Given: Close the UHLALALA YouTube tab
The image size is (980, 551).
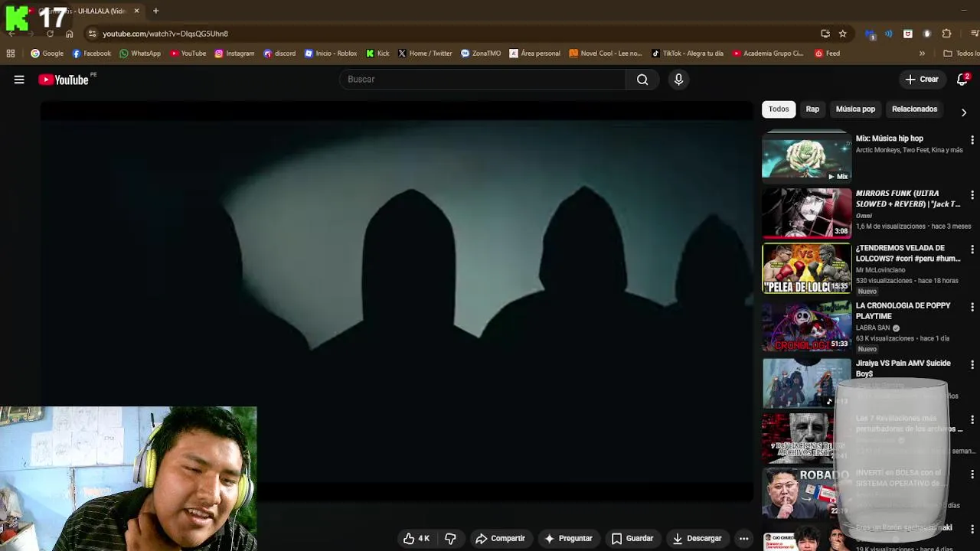Looking at the screenshot, I should point(136,11).
